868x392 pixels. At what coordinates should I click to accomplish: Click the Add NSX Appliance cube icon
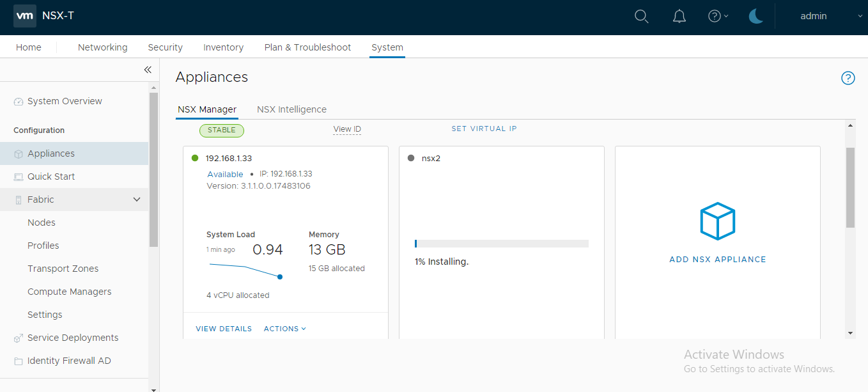click(718, 221)
